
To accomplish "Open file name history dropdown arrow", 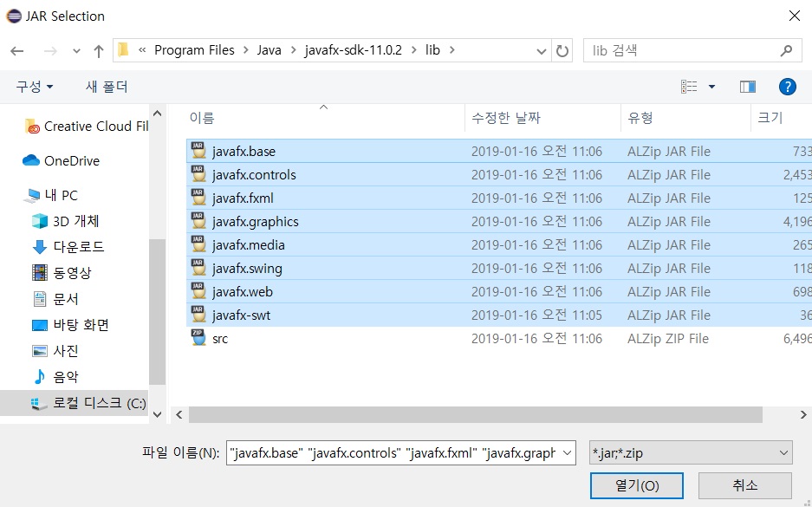I will pyautogui.click(x=567, y=453).
